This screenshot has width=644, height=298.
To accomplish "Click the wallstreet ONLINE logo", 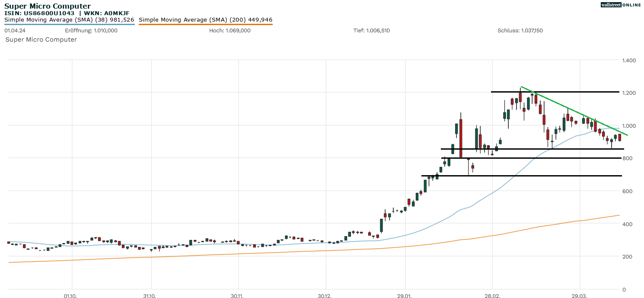I will point(621,5).
